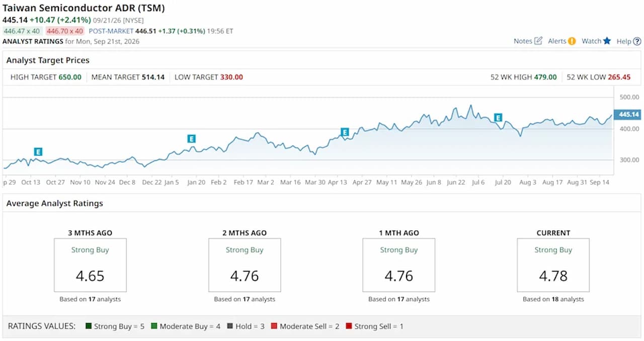644x341 pixels.
Task: Click the Alerts link
Action: [557, 41]
